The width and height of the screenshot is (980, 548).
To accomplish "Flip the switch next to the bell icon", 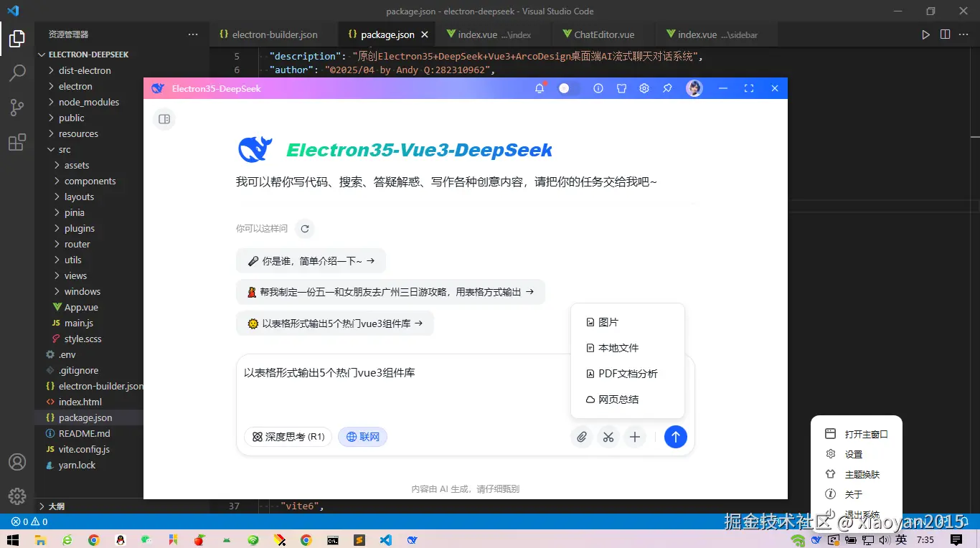I will [x=565, y=88].
